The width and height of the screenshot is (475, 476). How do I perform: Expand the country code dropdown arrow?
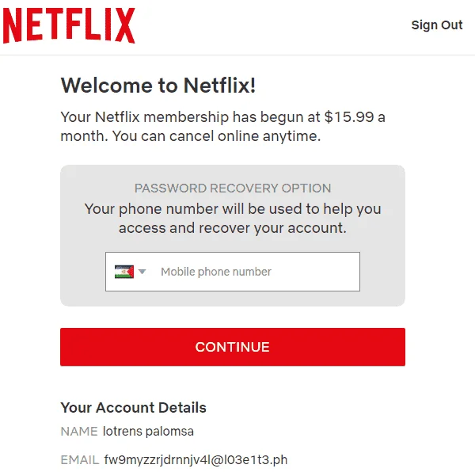point(142,272)
